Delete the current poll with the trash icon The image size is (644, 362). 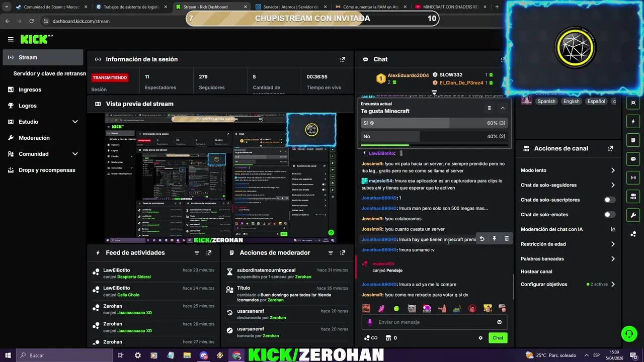[489, 108]
